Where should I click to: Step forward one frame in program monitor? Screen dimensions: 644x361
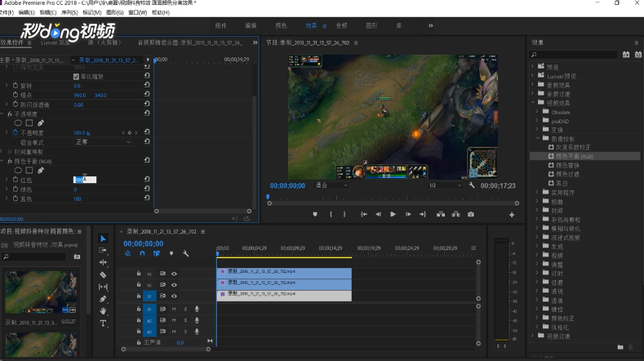408,214
